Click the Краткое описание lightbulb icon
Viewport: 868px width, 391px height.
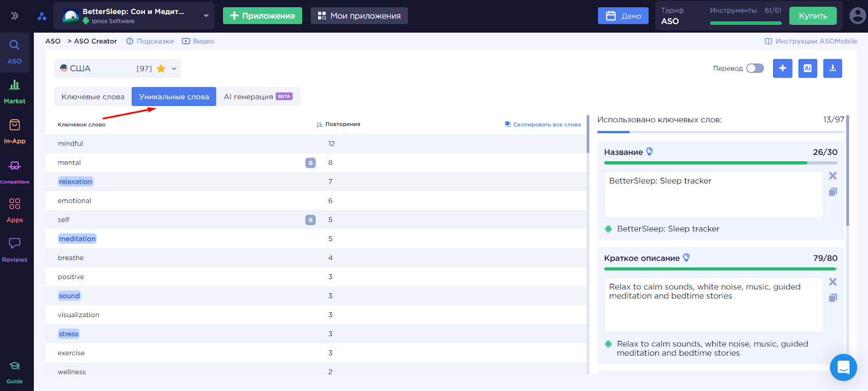686,257
